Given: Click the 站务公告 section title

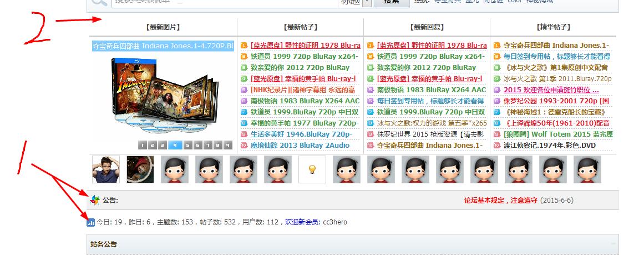Looking at the screenshot, I should click(x=104, y=244).
